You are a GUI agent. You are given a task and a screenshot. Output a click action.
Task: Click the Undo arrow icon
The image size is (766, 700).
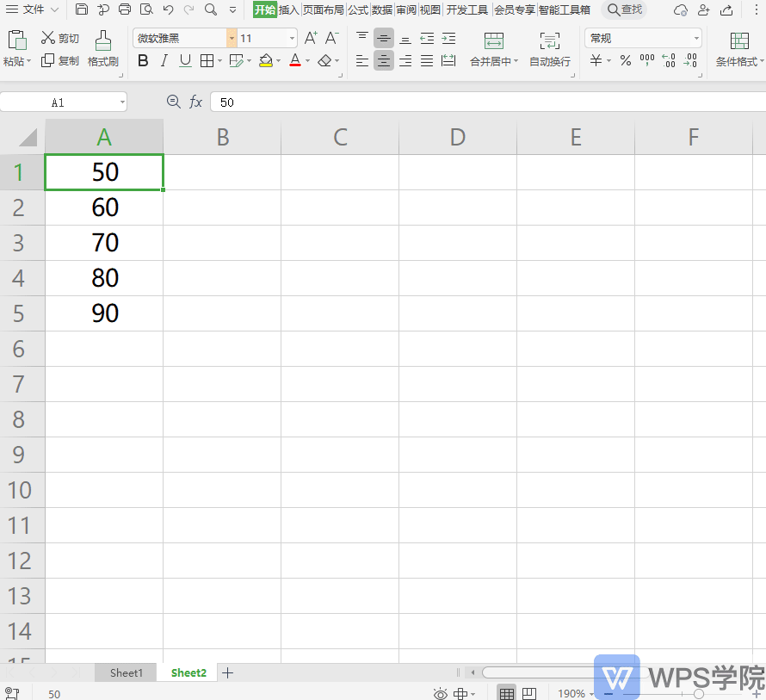(x=168, y=9)
